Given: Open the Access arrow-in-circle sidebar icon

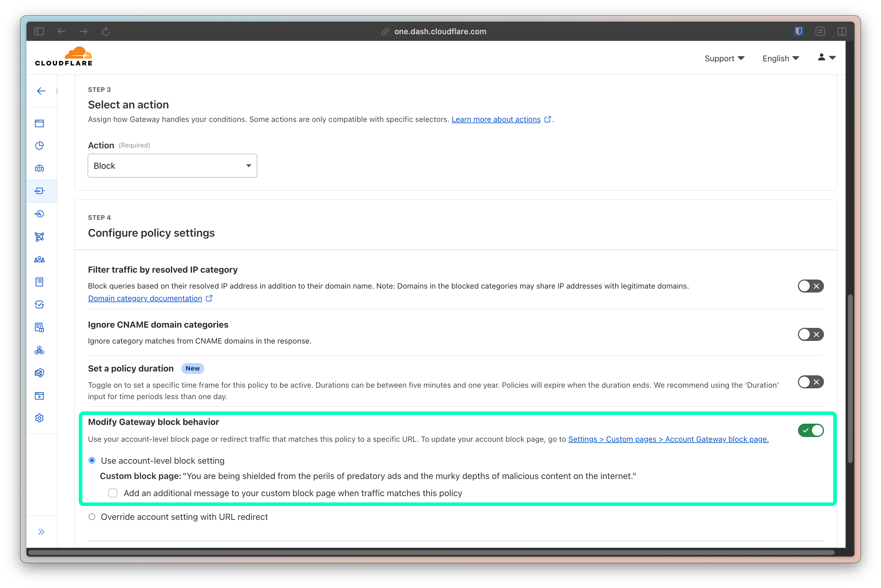Looking at the screenshot, I should [x=39, y=214].
